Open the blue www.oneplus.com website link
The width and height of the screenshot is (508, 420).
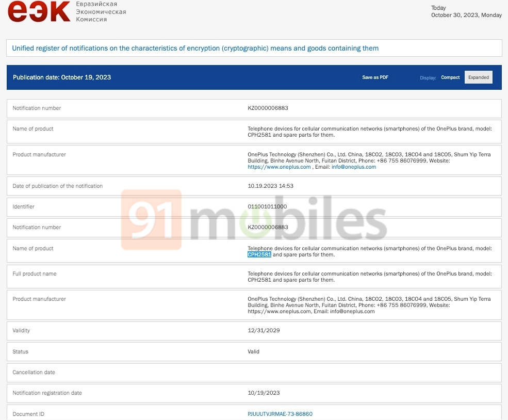(279, 167)
